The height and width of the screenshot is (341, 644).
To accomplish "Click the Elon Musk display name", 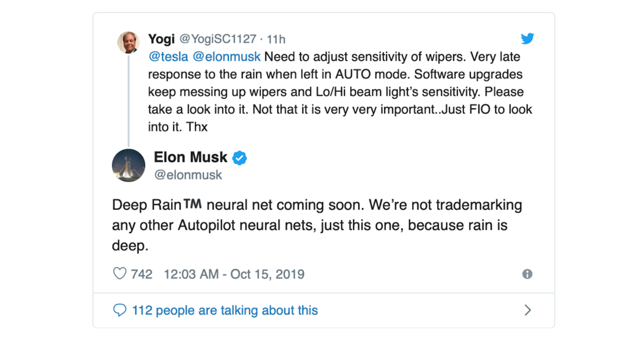I will [190, 157].
